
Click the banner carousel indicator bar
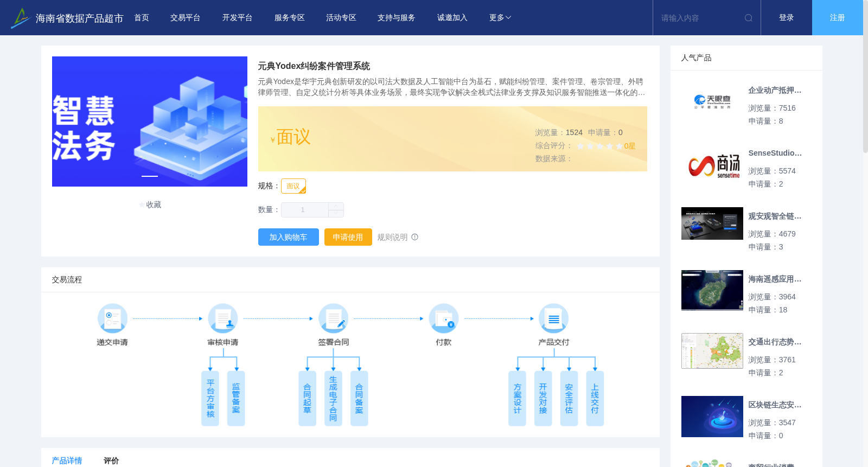pyautogui.click(x=150, y=176)
